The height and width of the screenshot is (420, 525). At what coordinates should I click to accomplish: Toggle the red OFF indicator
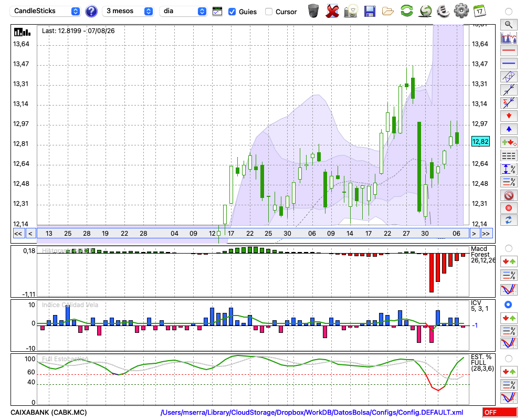(500, 412)
